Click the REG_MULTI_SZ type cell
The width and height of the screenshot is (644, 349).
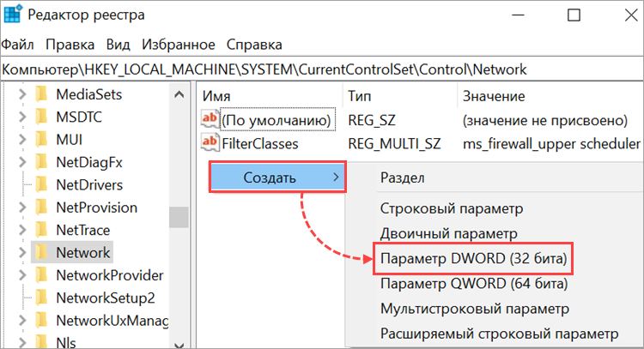[x=394, y=143]
